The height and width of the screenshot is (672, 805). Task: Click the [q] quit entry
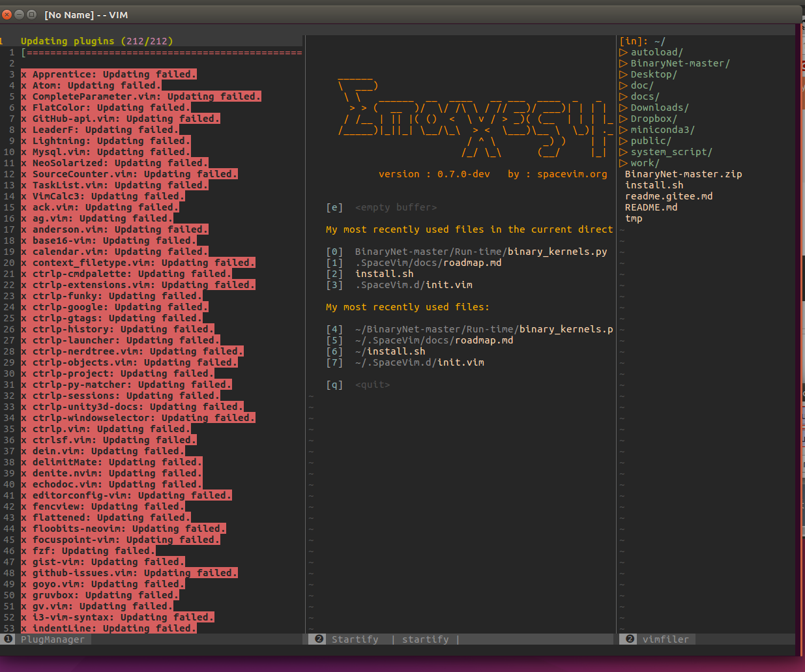click(358, 385)
